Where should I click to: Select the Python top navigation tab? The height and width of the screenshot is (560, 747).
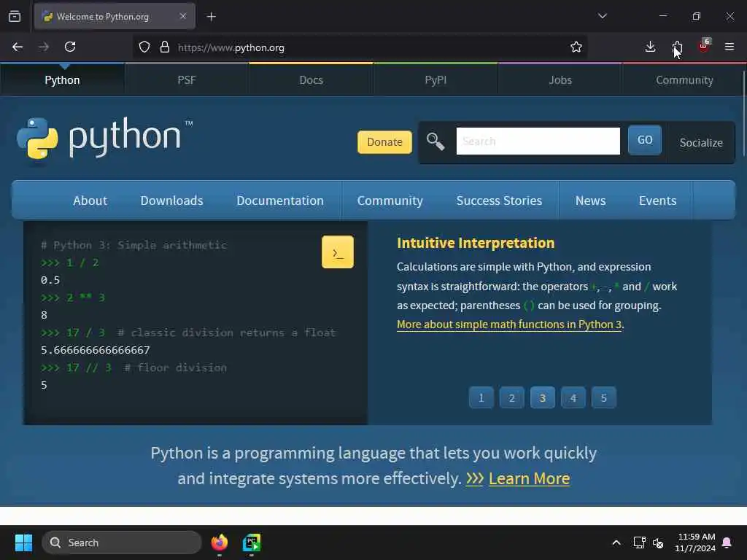click(62, 80)
